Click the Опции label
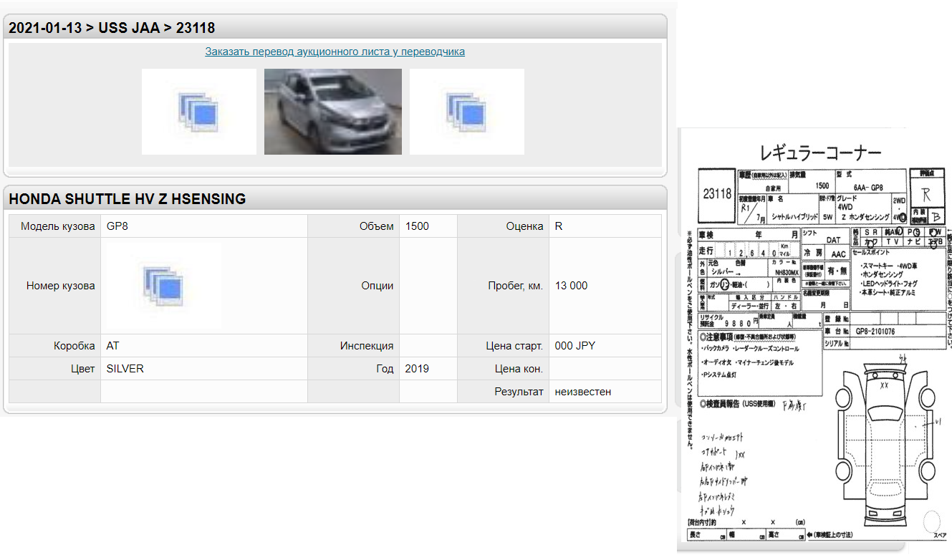The image size is (952, 560). tap(378, 286)
